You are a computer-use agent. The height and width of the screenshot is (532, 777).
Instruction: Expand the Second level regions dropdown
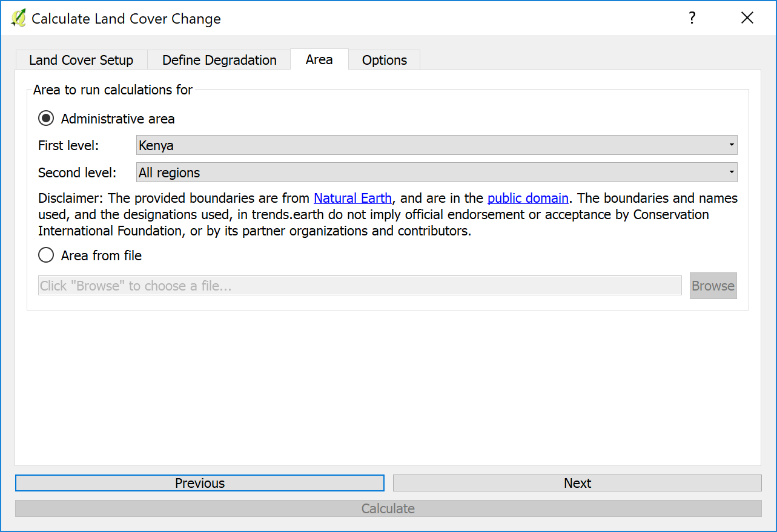[x=436, y=172]
